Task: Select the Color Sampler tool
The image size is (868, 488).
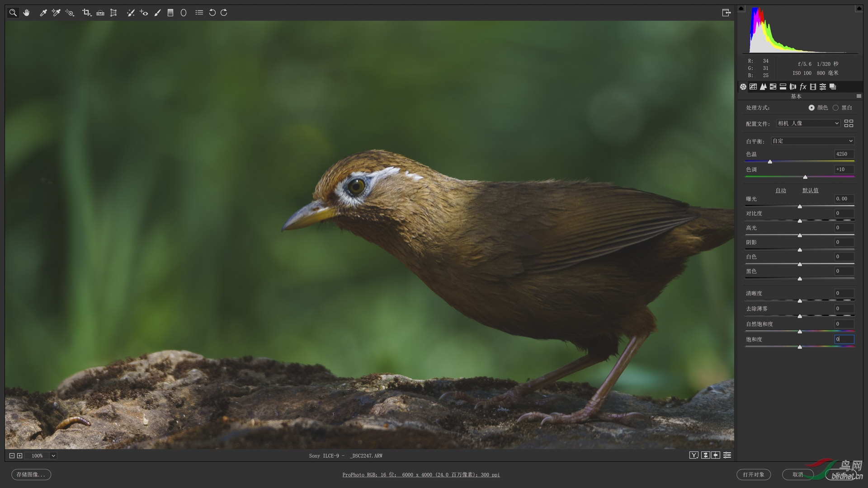Action: 56,13
